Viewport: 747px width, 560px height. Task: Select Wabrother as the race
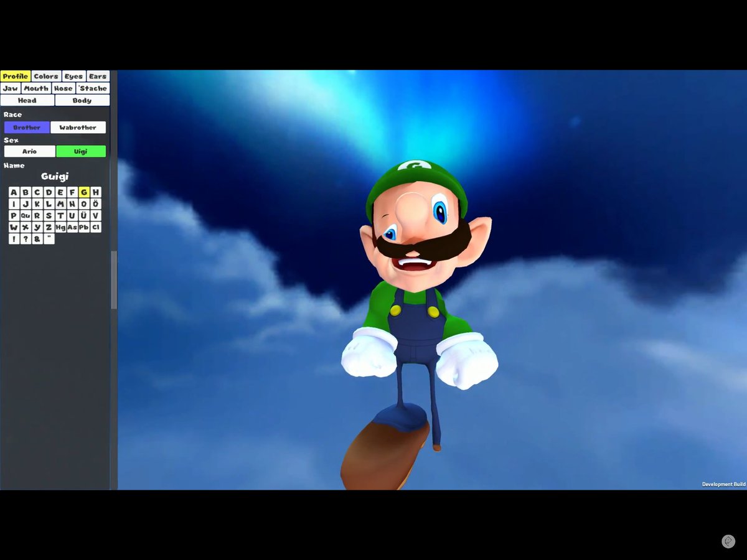[x=78, y=128]
